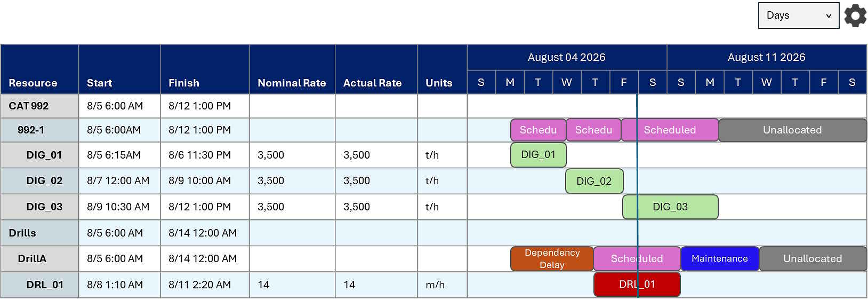
Task: Click the August 11 2026 week header
Action: click(766, 57)
